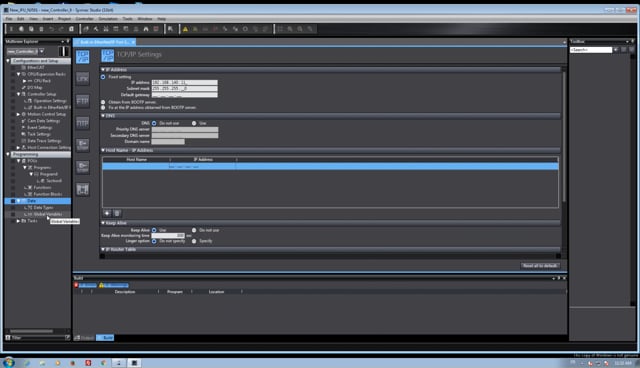Screen dimensions: 640x368
Task: Open the new_Controller dropdown in explorer
Action: point(42,51)
